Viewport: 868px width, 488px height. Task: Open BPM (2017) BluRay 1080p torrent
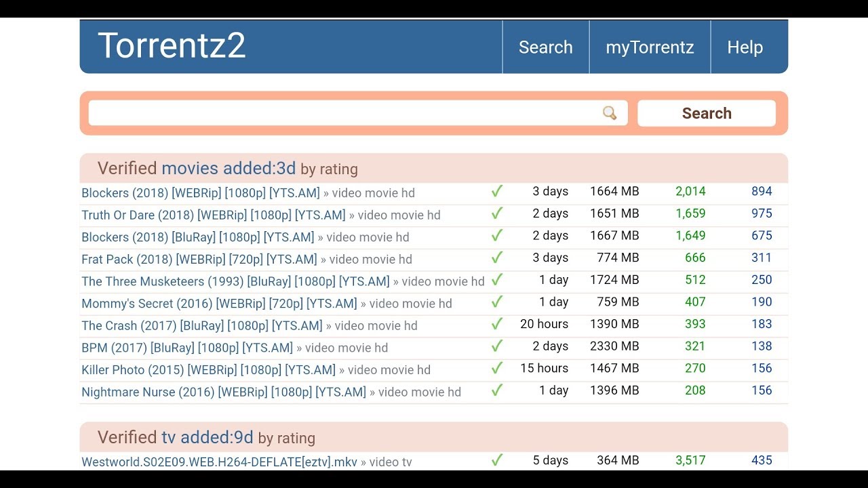pyautogui.click(x=187, y=348)
